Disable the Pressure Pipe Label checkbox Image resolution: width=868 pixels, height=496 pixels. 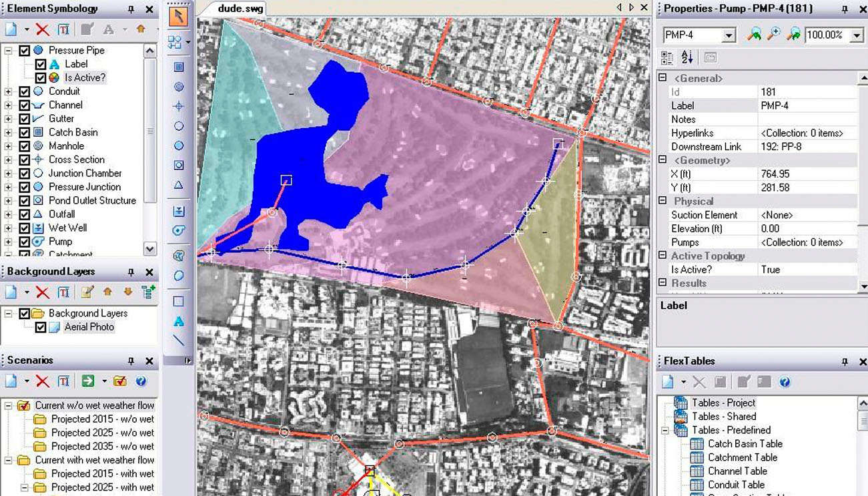click(41, 64)
